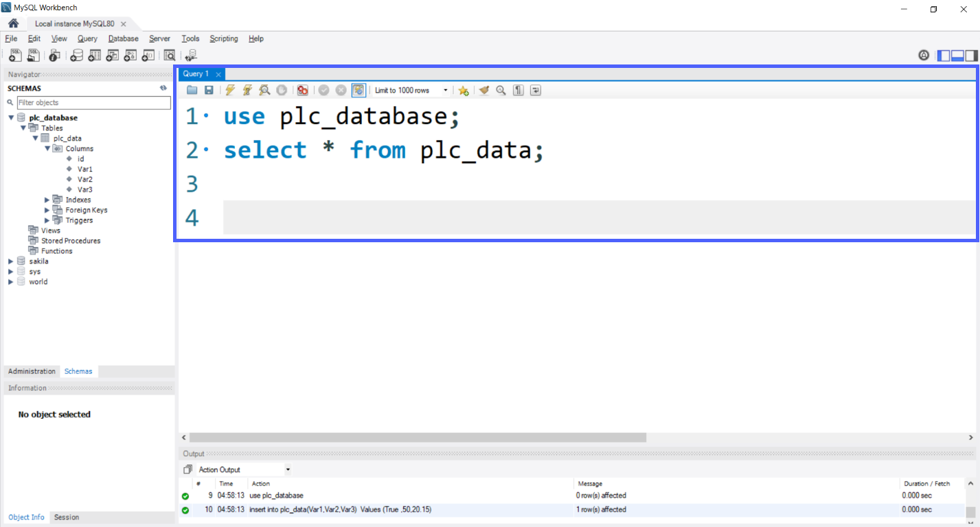This screenshot has height=527, width=980.
Task: Create a new stored procedure via toolbar icon
Action: pos(130,56)
